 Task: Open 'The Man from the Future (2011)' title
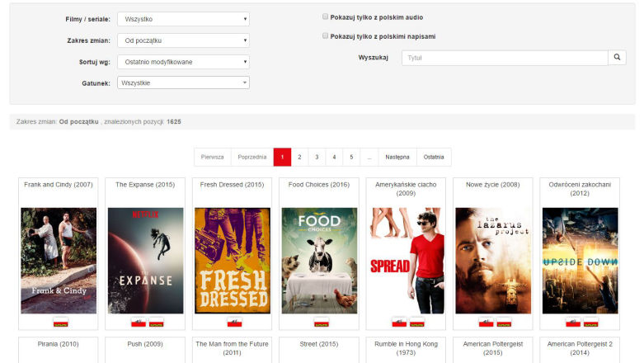point(232,348)
